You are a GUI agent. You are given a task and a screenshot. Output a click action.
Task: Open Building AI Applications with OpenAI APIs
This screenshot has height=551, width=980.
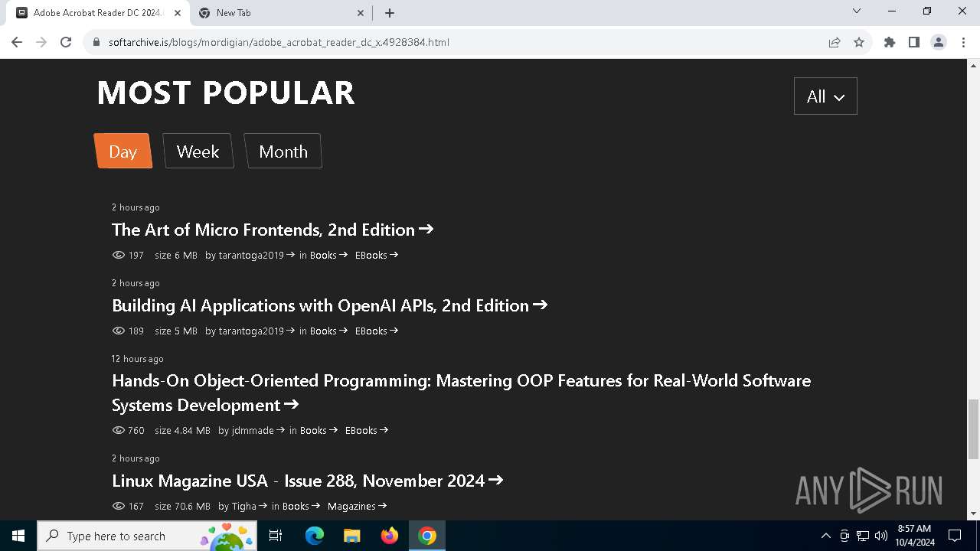(x=330, y=305)
